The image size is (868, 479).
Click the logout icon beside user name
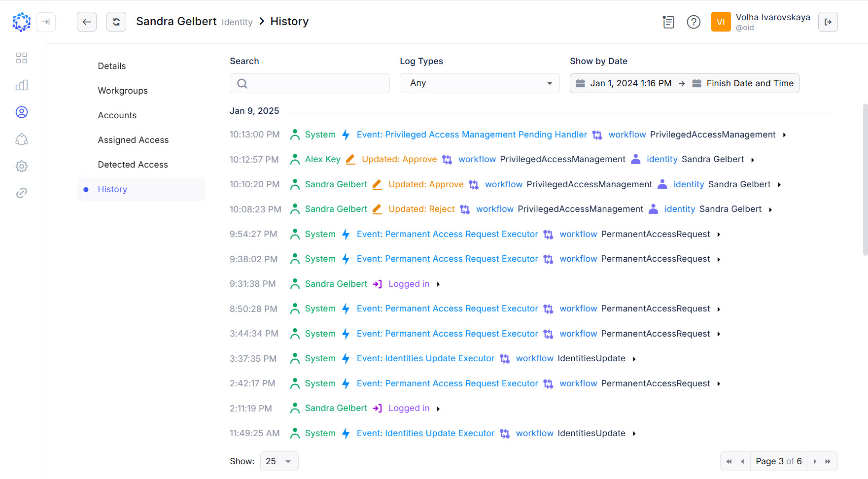(x=828, y=22)
